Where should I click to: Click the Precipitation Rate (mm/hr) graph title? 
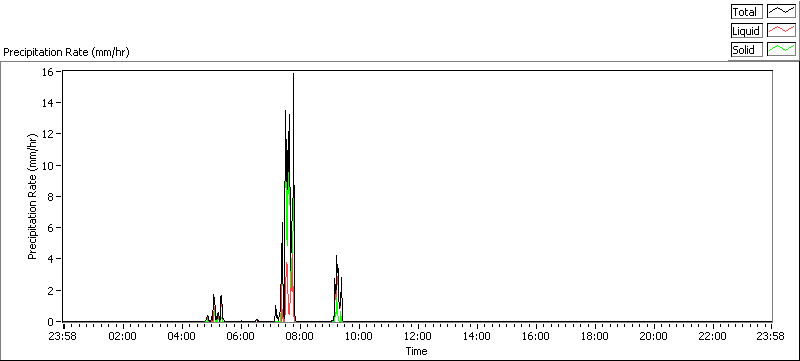[x=67, y=53]
